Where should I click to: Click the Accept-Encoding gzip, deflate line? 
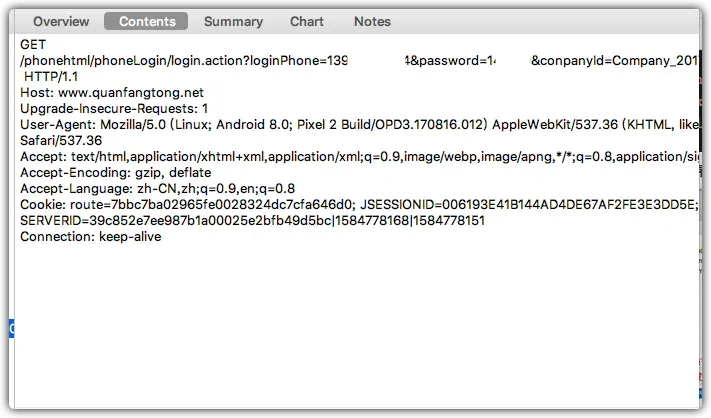[x=116, y=173]
